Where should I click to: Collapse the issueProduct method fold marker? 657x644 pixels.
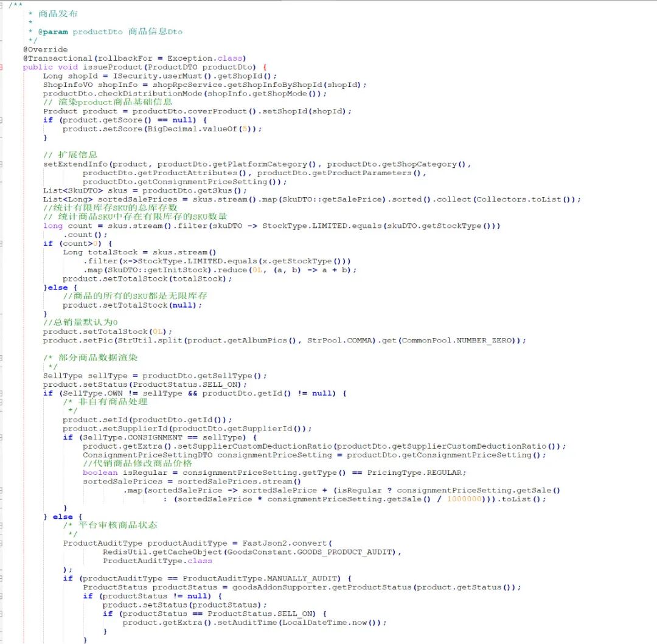pyautogui.click(x=2, y=67)
